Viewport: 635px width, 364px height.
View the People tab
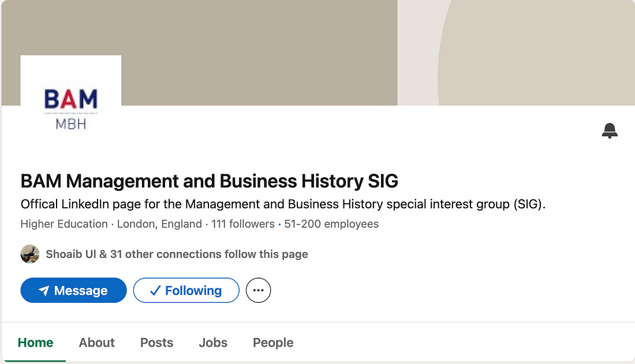[x=273, y=343]
